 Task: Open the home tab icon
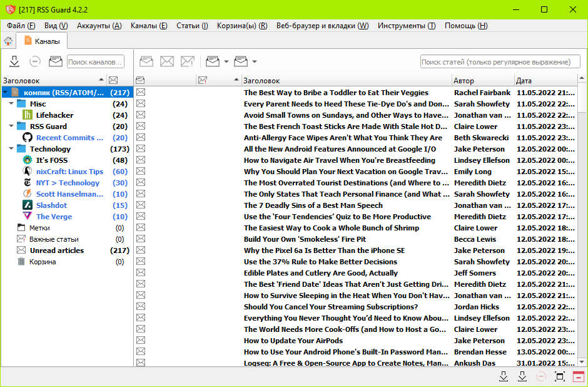click(8, 41)
